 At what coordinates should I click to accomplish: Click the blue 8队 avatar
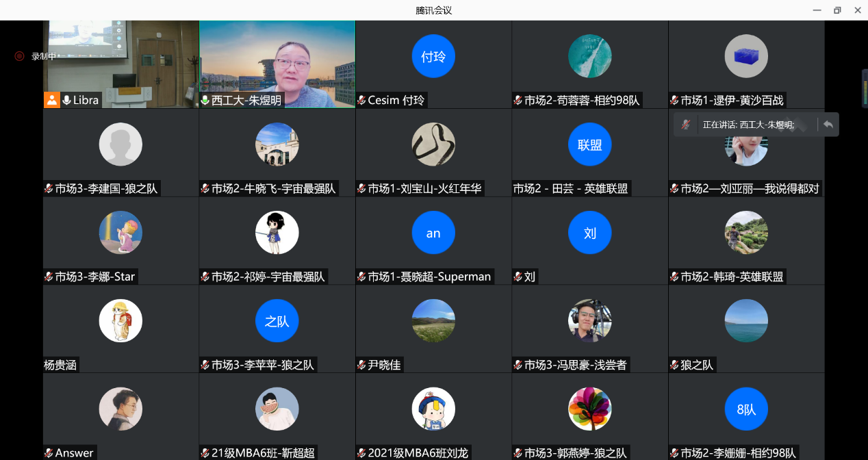pyautogui.click(x=746, y=409)
